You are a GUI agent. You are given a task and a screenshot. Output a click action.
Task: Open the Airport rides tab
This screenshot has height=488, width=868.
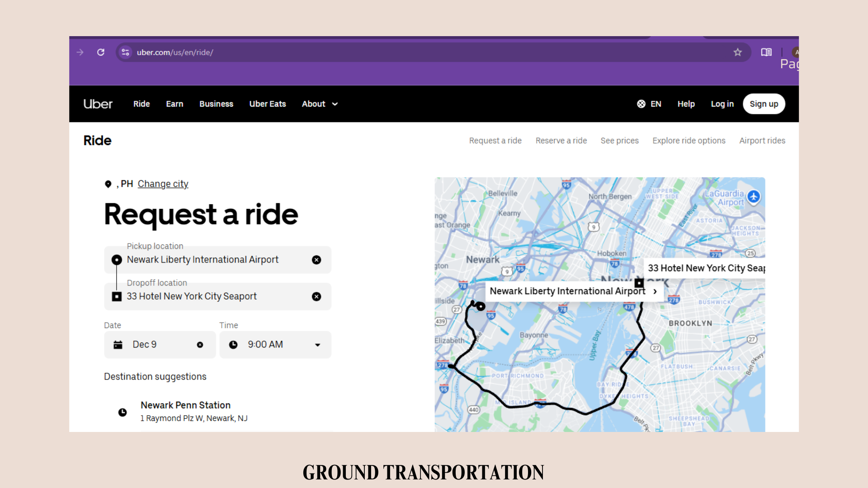click(x=762, y=141)
